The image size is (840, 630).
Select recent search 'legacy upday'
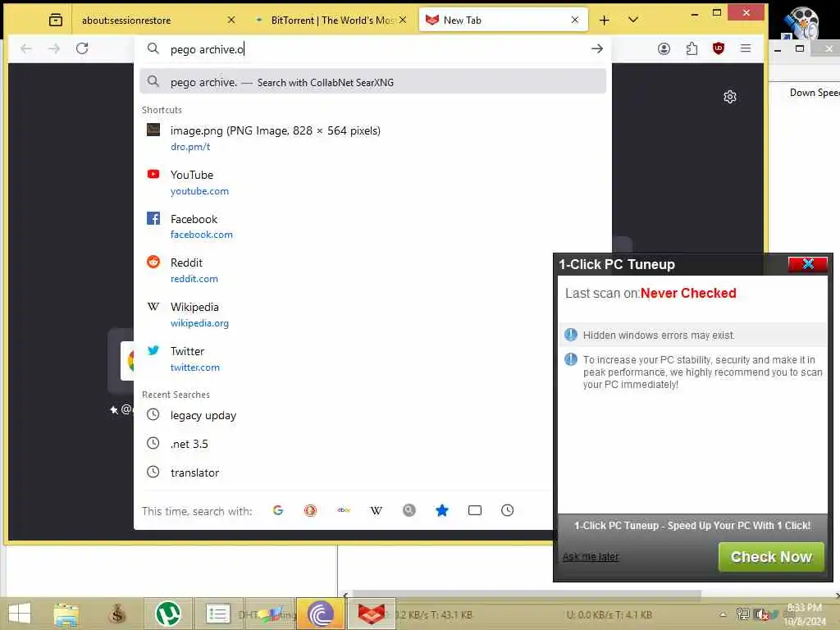pos(346,415)
